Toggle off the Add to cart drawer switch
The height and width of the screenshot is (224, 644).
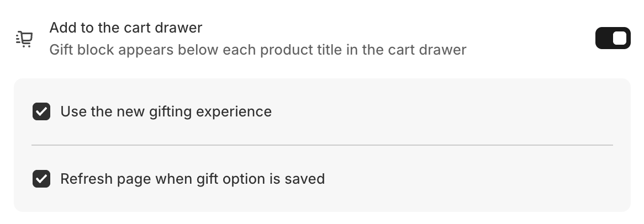click(x=613, y=38)
